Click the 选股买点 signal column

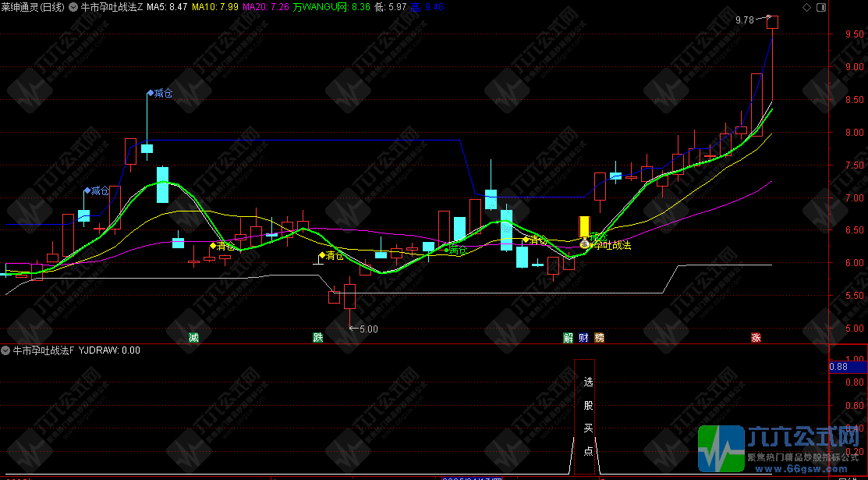(x=587, y=417)
